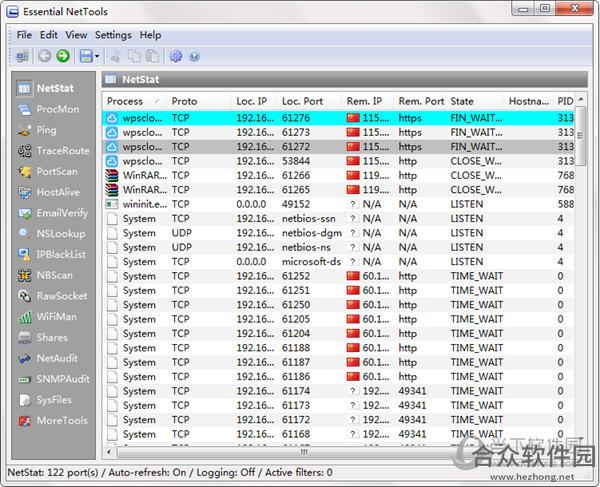The height and width of the screenshot is (487, 600).
Task: Select the System row with port 61204
Action: point(338,334)
